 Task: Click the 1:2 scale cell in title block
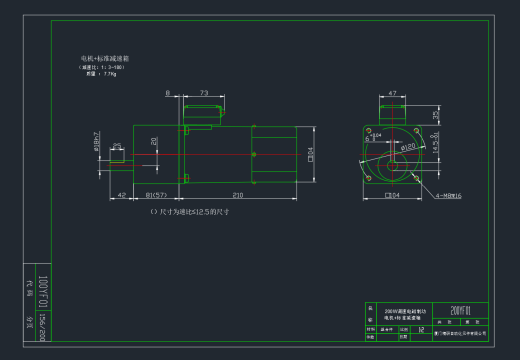(421, 330)
